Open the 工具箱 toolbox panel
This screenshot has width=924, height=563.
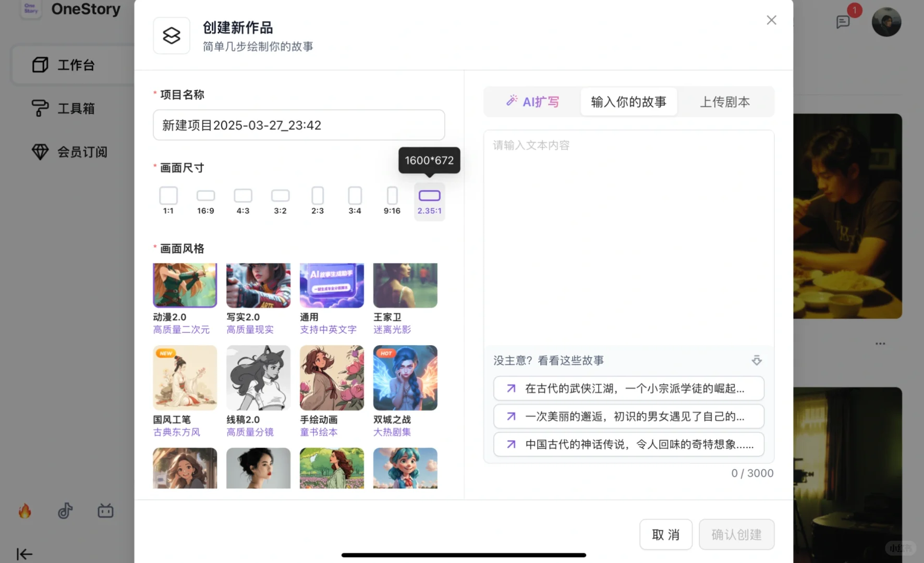tap(76, 108)
